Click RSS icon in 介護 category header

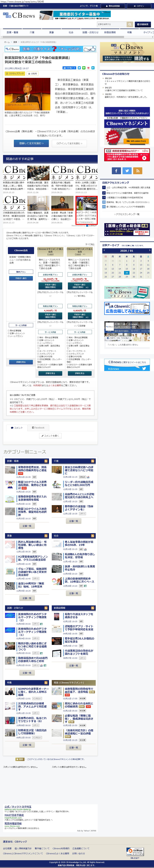tap(93, 461)
